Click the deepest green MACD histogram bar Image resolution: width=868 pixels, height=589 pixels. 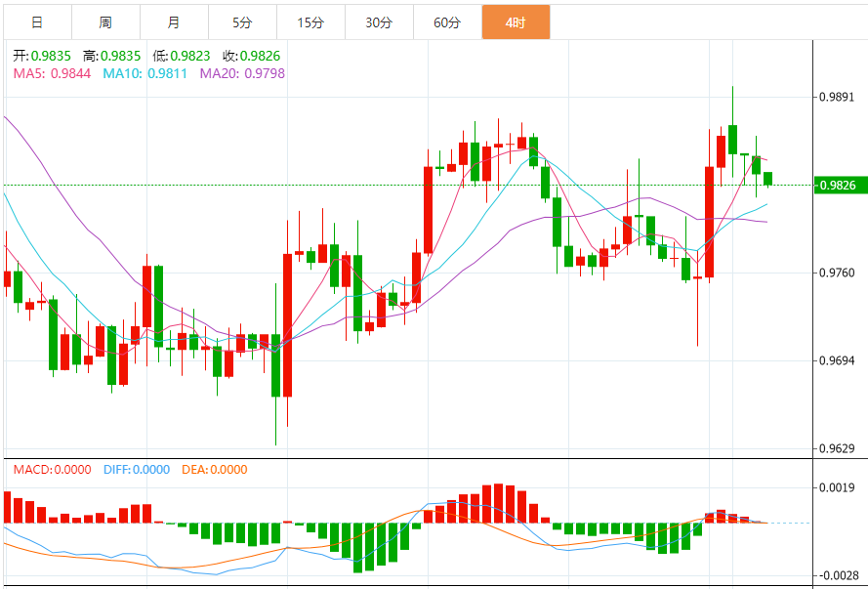(x=358, y=548)
